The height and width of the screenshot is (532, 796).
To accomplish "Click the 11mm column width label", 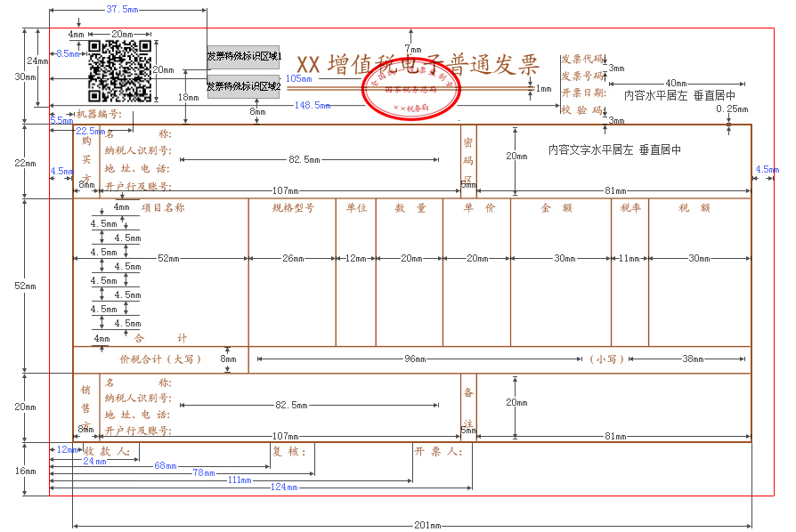I will (x=629, y=258).
